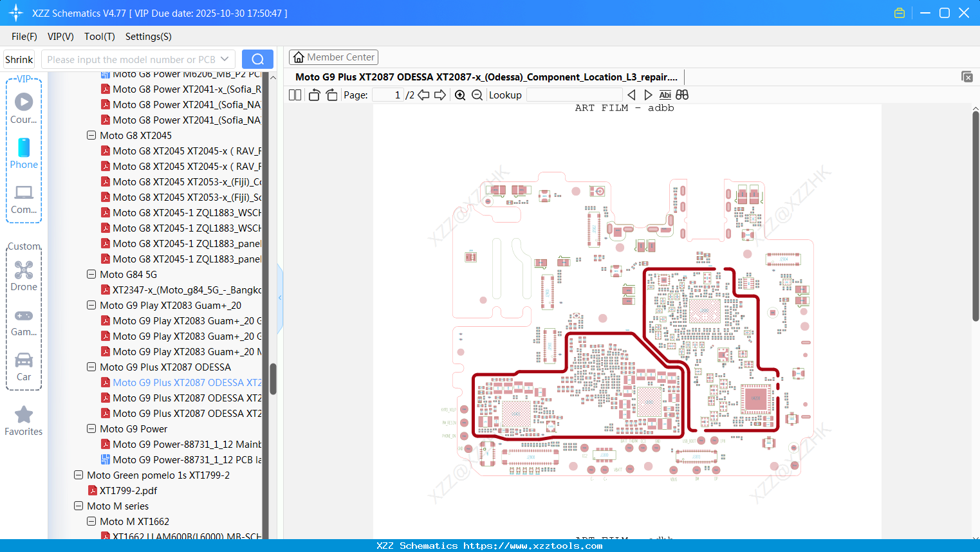Toggle the two-page view layout icon

[x=295, y=95]
